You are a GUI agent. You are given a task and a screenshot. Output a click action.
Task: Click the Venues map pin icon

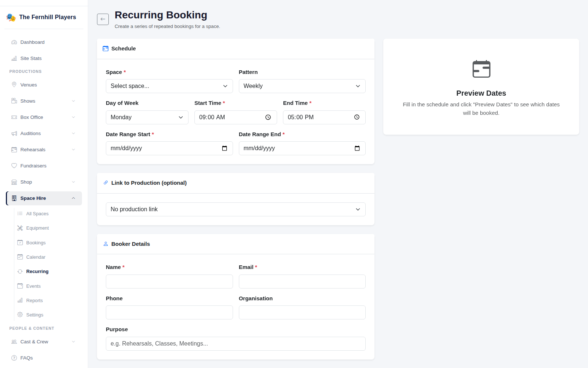(x=14, y=85)
